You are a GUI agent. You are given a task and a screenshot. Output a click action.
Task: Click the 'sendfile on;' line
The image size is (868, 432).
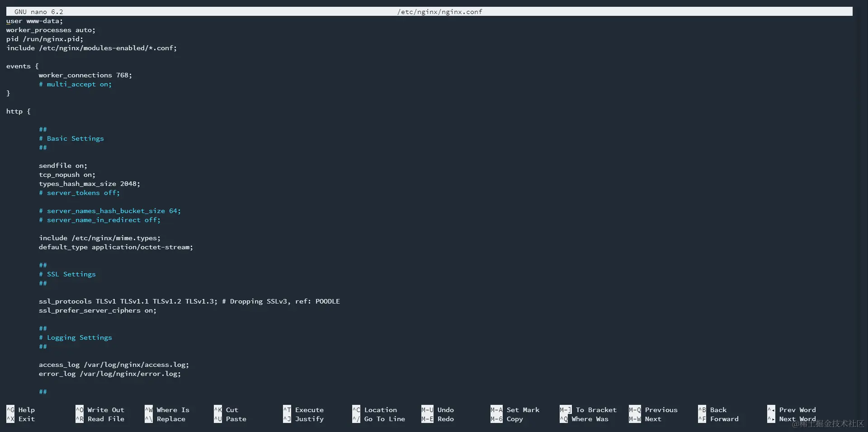click(63, 166)
